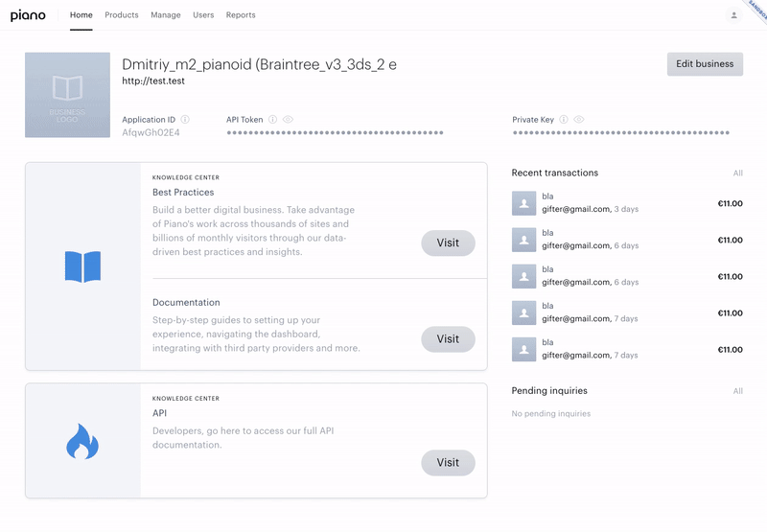Click the Private Key info icon
The image size is (767, 532).
pyautogui.click(x=564, y=119)
